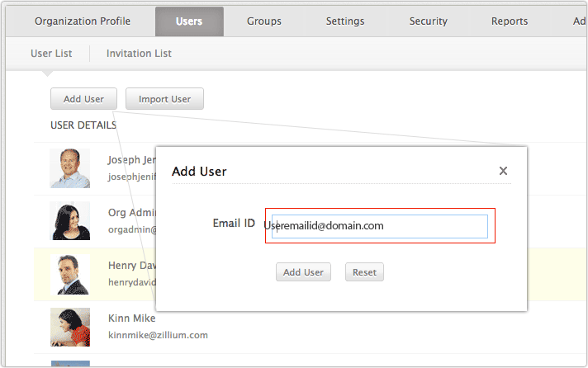The image size is (588, 368).
Task: Focus the Email ID input field
Action: (380, 225)
